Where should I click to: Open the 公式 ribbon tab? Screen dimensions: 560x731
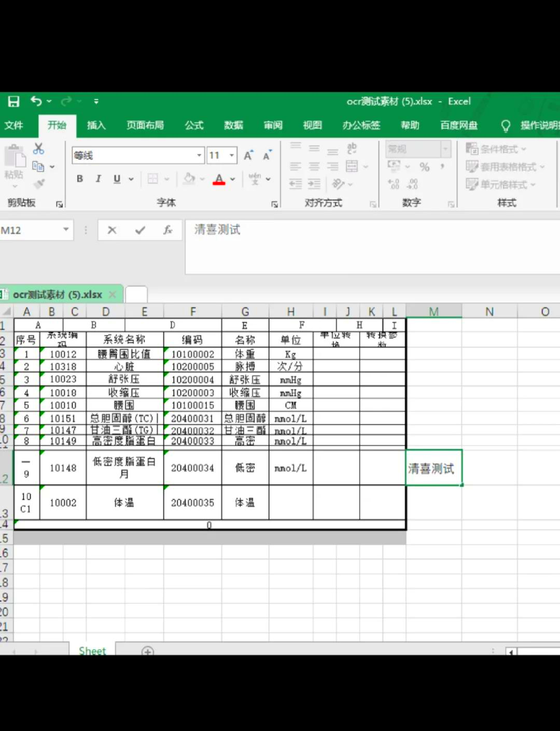(x=194, y=125)
